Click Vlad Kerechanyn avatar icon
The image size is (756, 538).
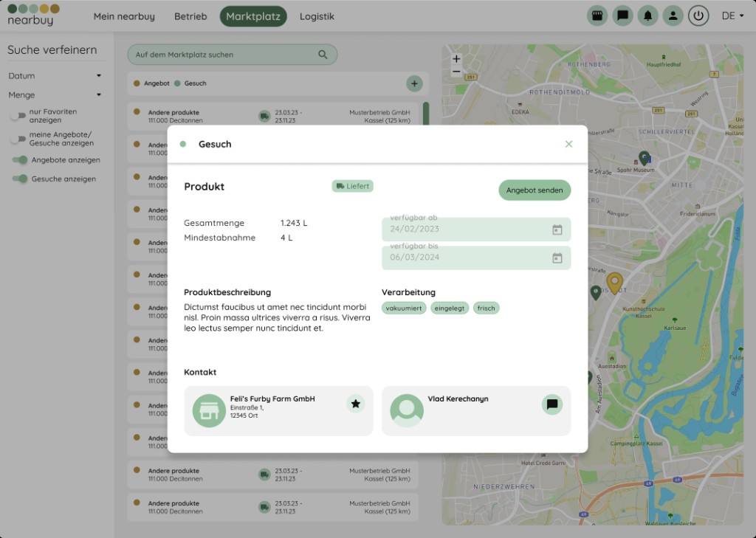pos(407,411)
